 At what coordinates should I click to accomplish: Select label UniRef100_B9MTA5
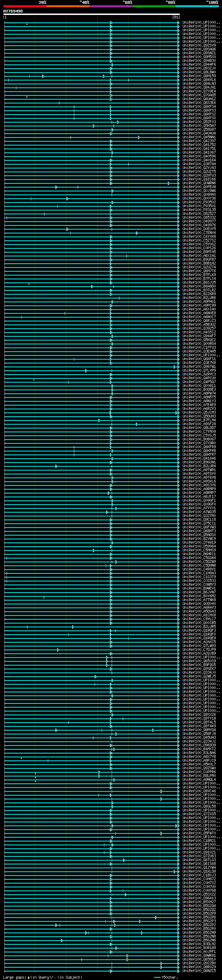pyautogui.click(x=199, y=252)
